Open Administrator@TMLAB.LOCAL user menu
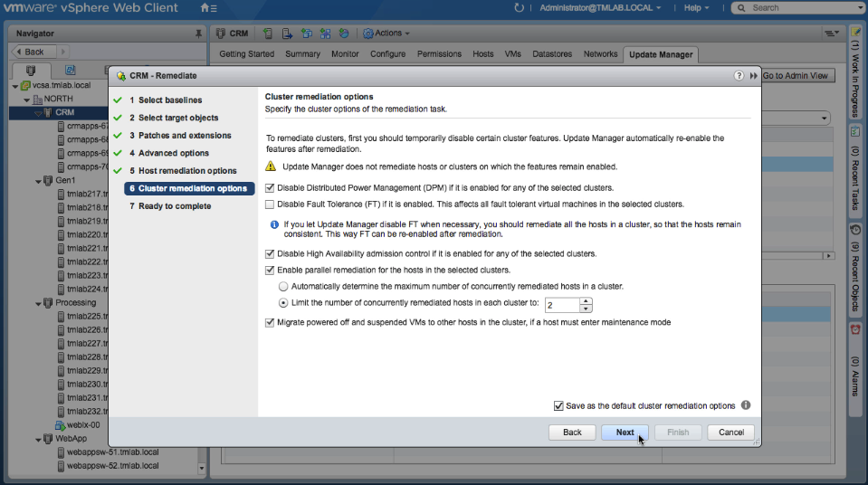The image size is (868, 485). 600,8
